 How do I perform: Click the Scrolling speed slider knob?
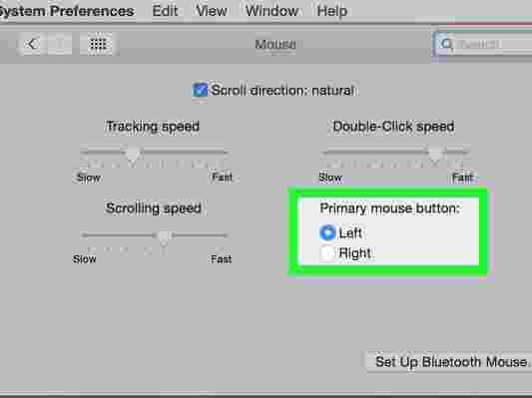[x=164, y=237]
